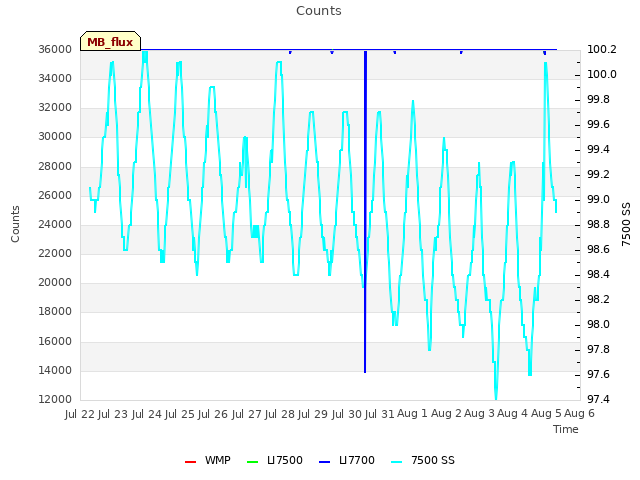
Task: Click the Jul 26 date tick label
Action: point(213,414)
